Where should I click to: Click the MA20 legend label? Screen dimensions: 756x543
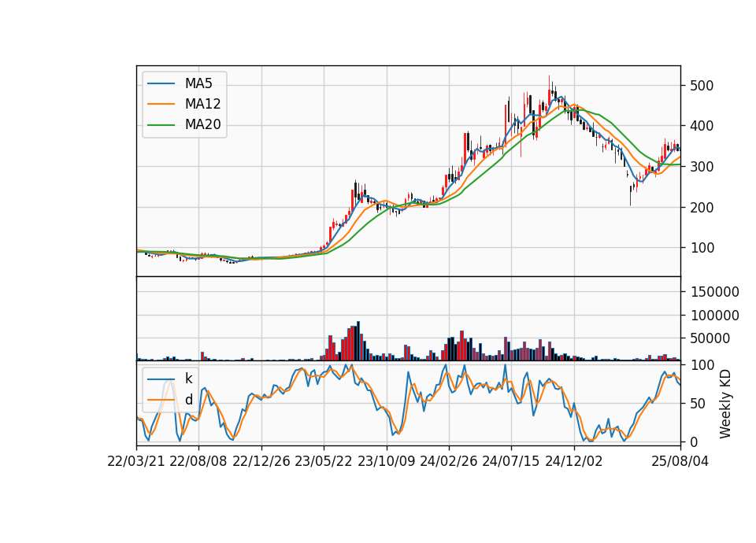coord(202,125)
